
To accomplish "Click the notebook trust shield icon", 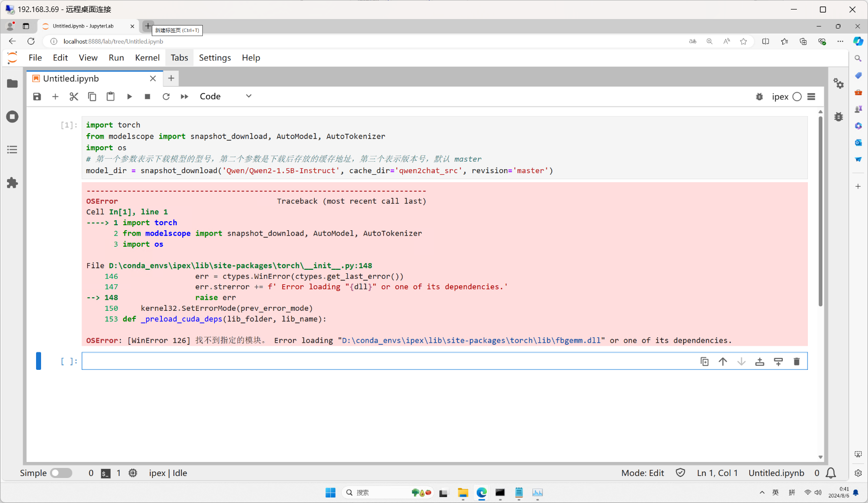I will 680,473.
